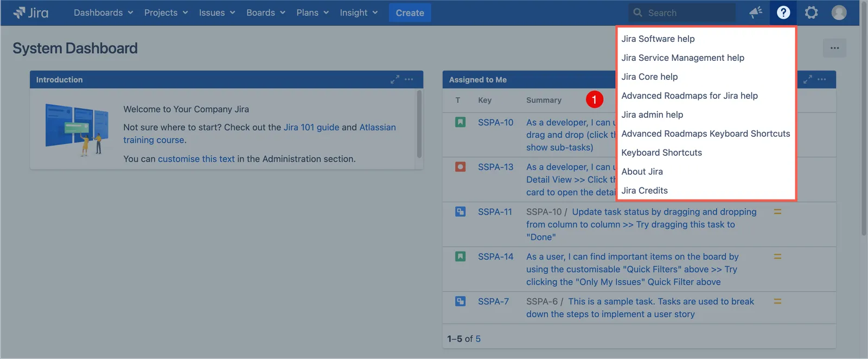Open dashboard more options button
Viewport: 868px width, 359px height.
click(834, 48)
